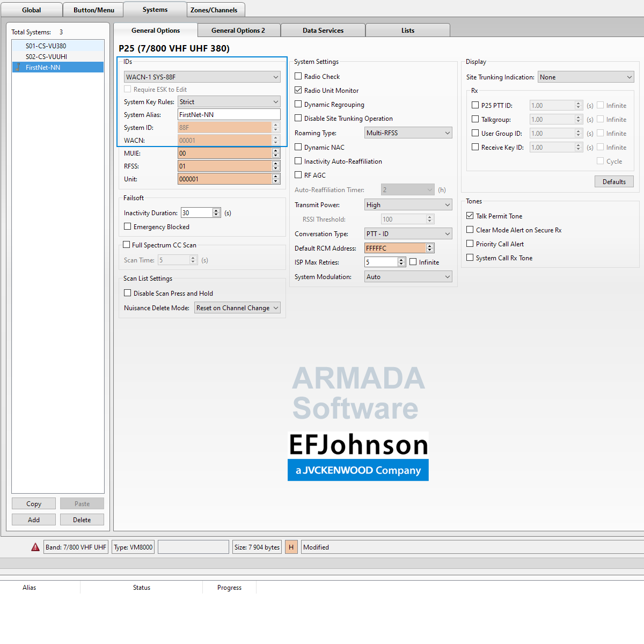Viewport: 644px width, 644px height.
Task: Open Site Trunking Indication dropdown
Action: [x=586, y=77]
